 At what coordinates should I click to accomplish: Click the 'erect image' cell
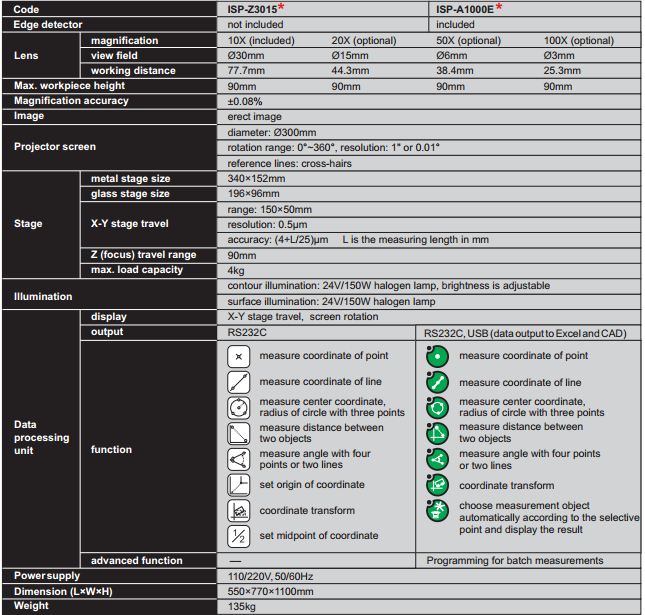(429, 117)
